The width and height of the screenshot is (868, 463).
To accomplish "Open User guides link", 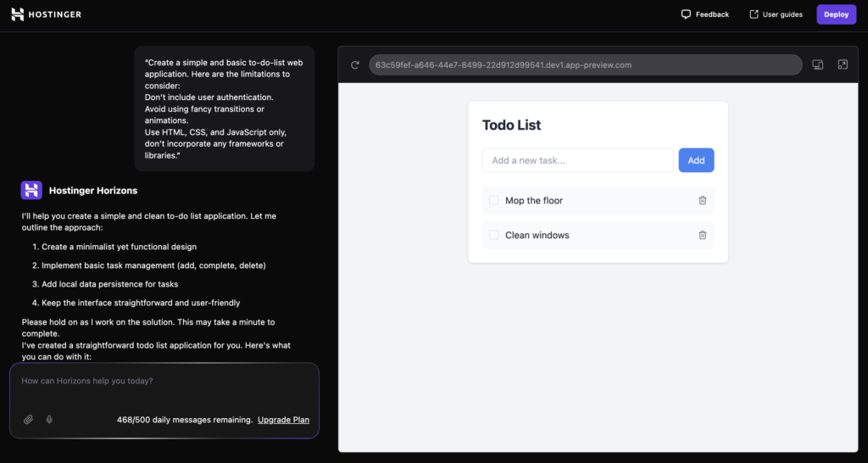I will (x=776, y=14).
